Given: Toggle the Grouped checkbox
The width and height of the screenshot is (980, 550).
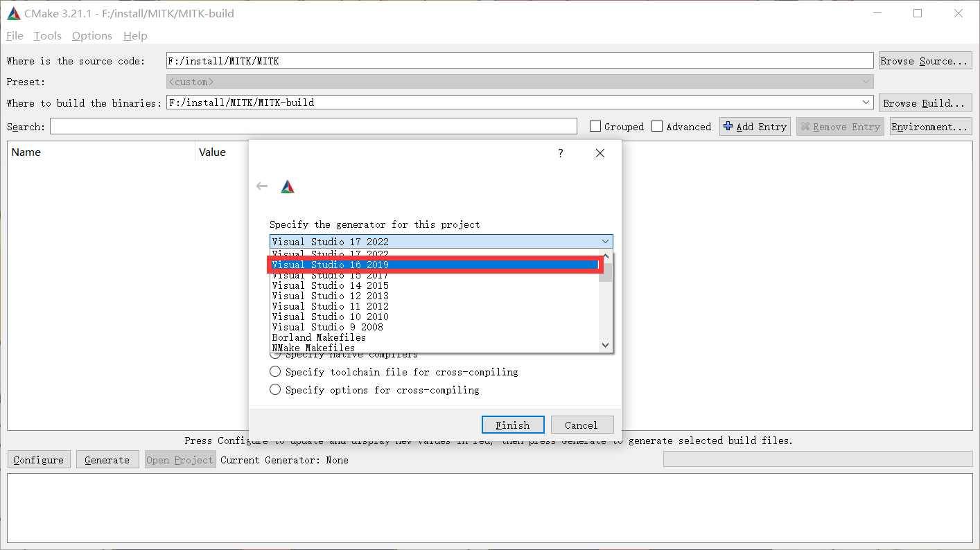Looking at the screenshot, I should click(x=595, y=126).
